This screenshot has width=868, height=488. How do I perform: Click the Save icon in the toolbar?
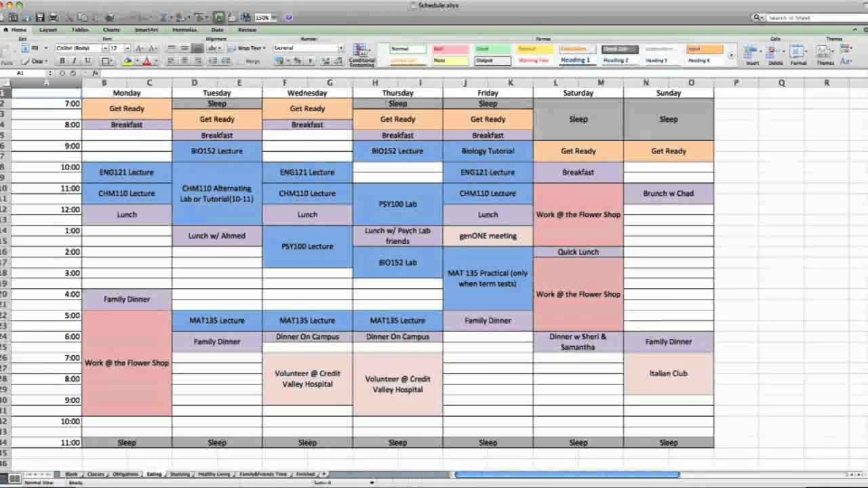(x=40, y=18)
